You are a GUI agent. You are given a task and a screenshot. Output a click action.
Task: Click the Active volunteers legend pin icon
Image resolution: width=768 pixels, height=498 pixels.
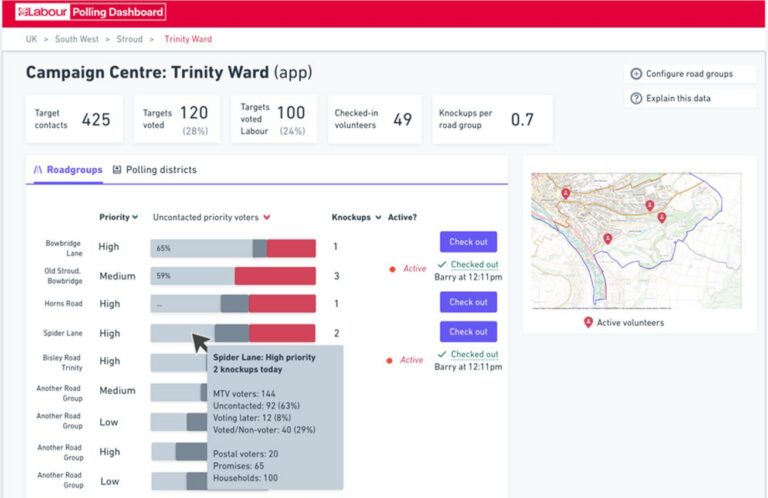(588, 322)
